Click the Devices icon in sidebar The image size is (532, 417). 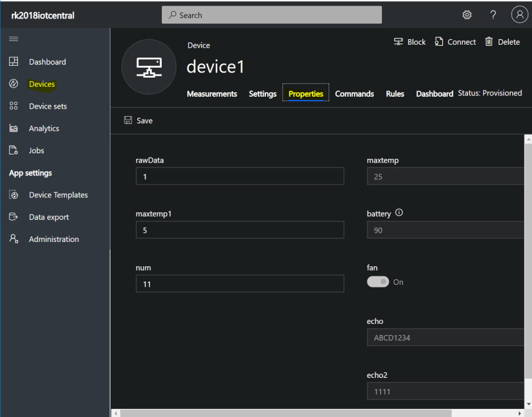(x=14, y=84)
